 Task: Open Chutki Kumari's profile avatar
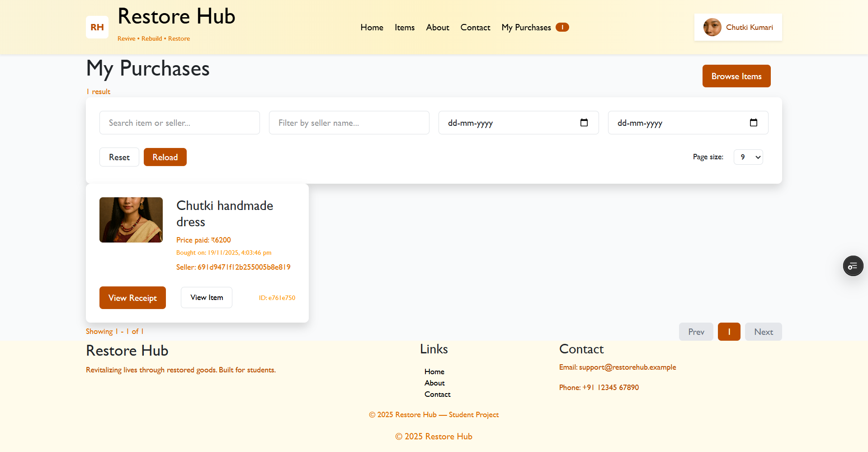click(x=712, y=27)
